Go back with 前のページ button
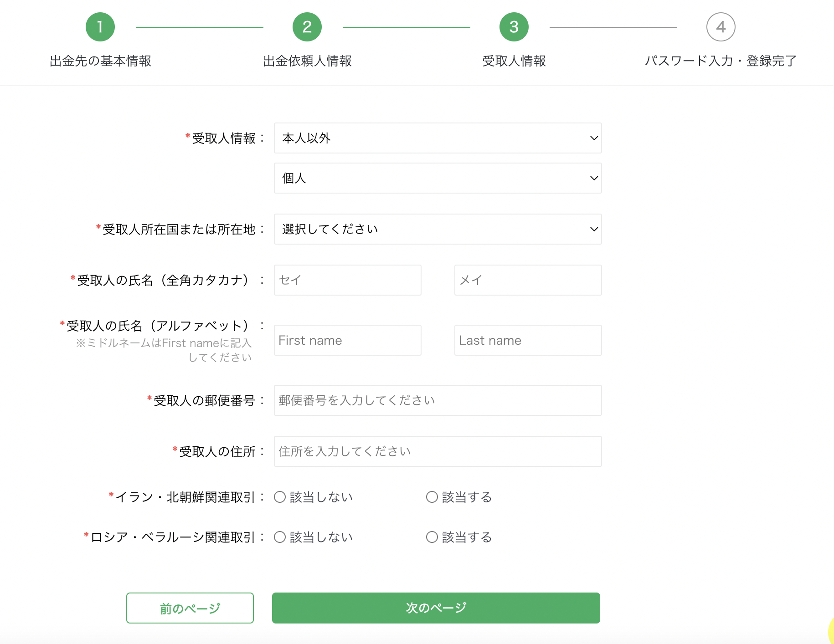 pyautogui.click(x=190, y=608)
